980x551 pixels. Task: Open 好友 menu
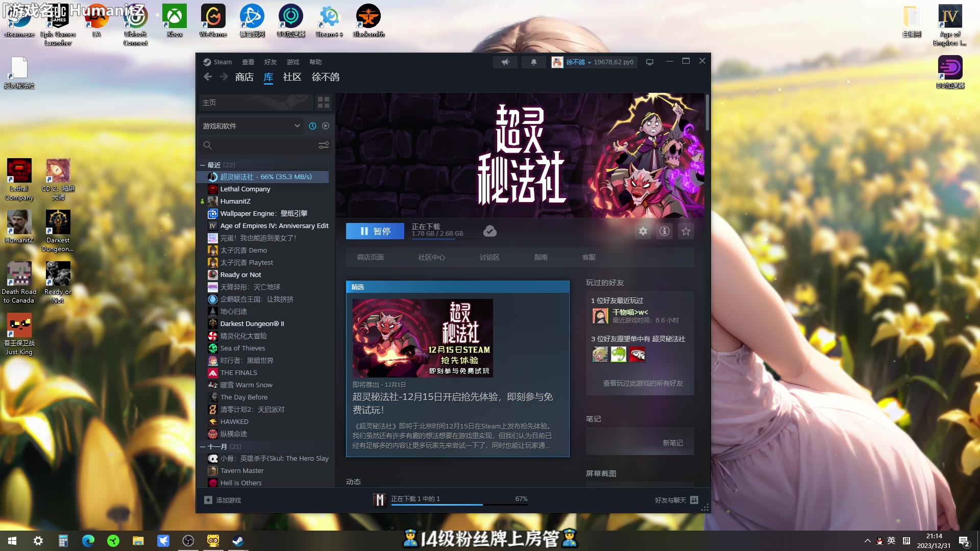click(x=271, y=62)
